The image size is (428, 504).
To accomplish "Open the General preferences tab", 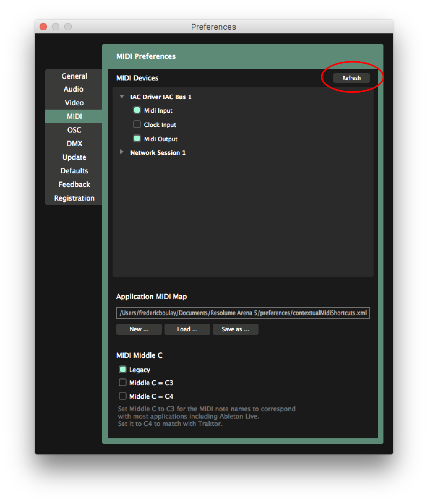I will tap(74, 76).
